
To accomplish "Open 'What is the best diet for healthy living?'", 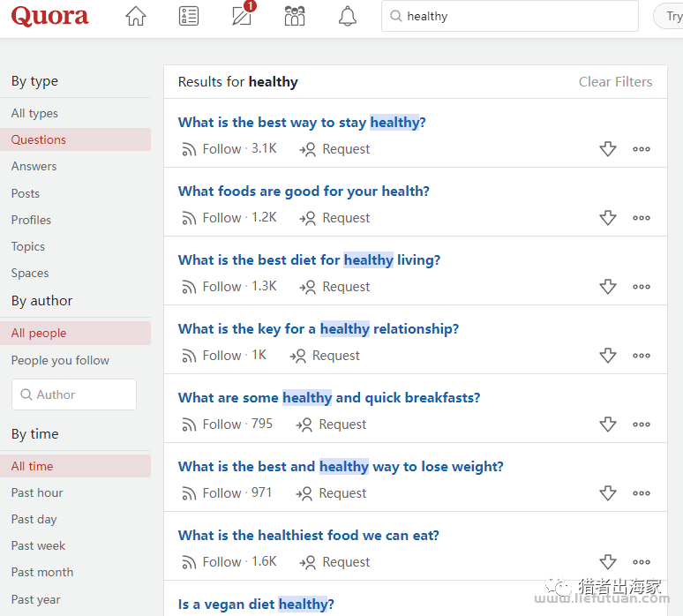I will [309, 260].
